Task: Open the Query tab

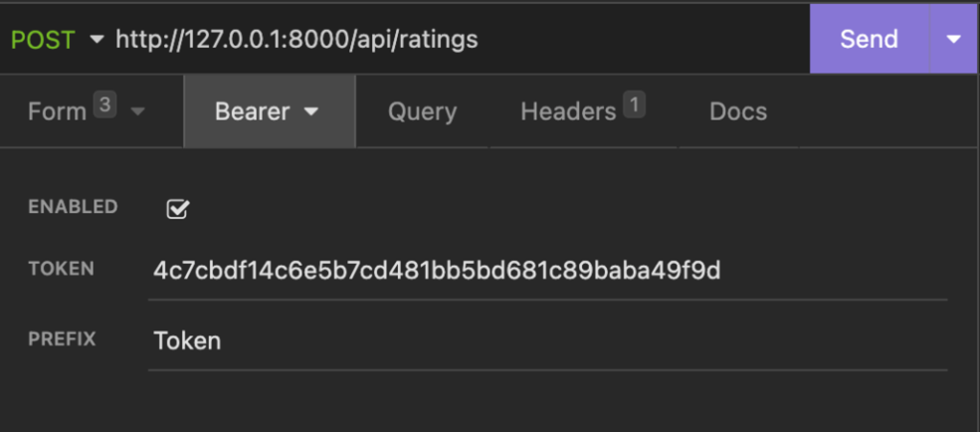Action: coord(422,111)
